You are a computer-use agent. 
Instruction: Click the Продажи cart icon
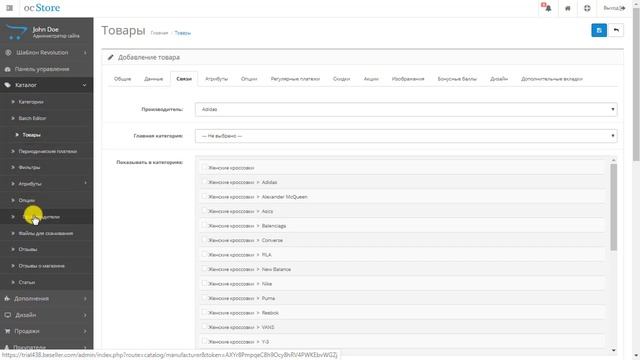tap(7, 331)
